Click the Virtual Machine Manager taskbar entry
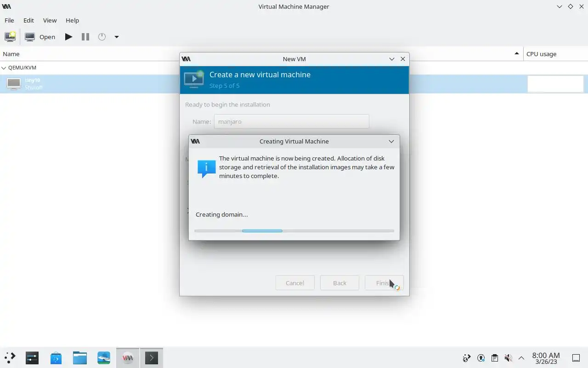 coord(128,357)
